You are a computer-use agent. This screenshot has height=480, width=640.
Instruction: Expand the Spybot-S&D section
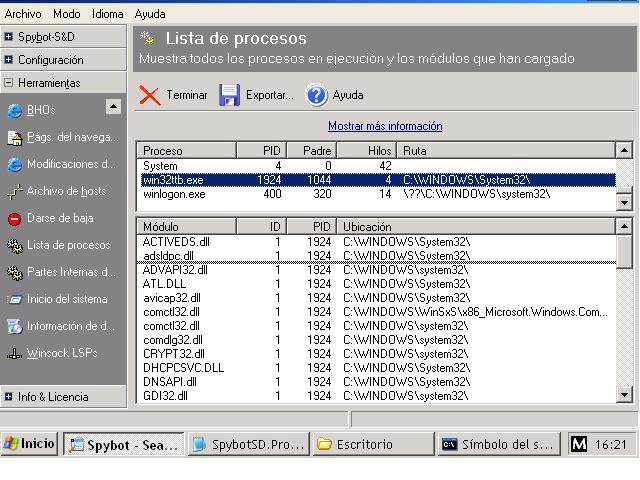tap(63, 37)
